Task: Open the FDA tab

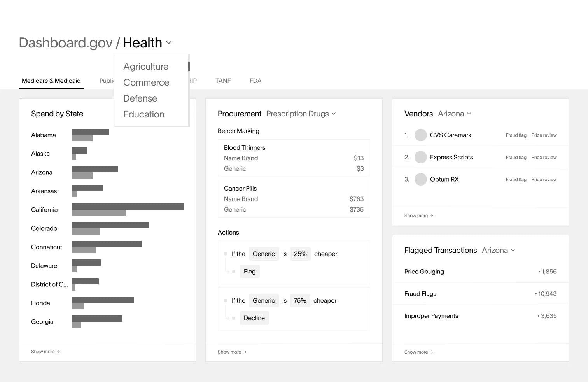Action: (255, 81)
